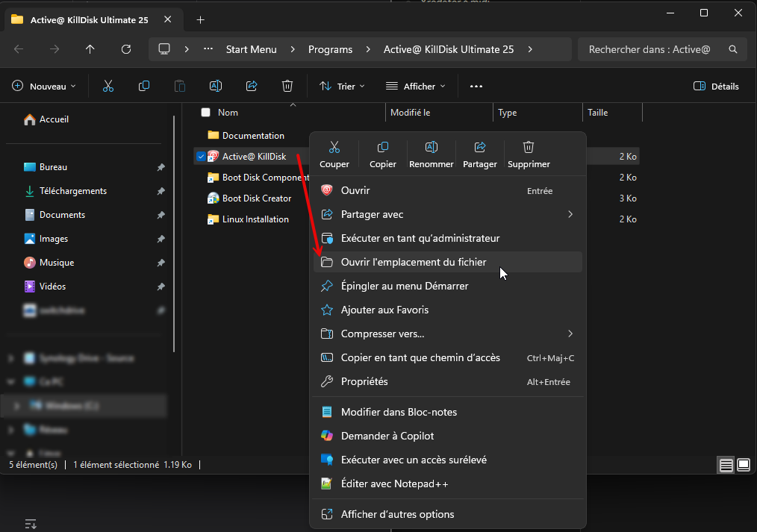This screenshot has width=757, height=532.
Task: Sort by the Taille column header
Action: [x=612, y=113]
